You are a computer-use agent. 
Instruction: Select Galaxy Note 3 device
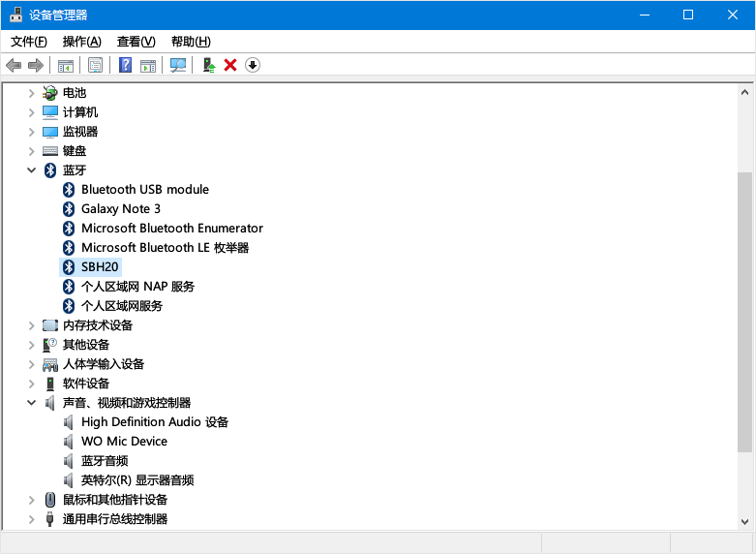tap(121, 209)
